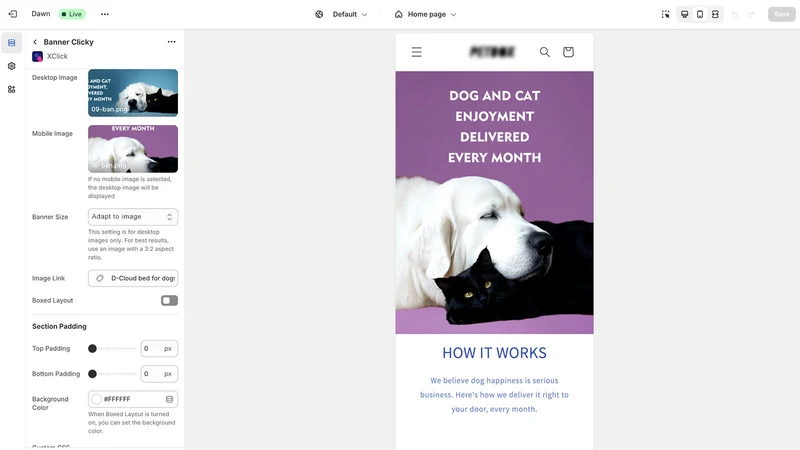
Task: Open the Banner Size dropdown
Action: (x=133, y=217)
